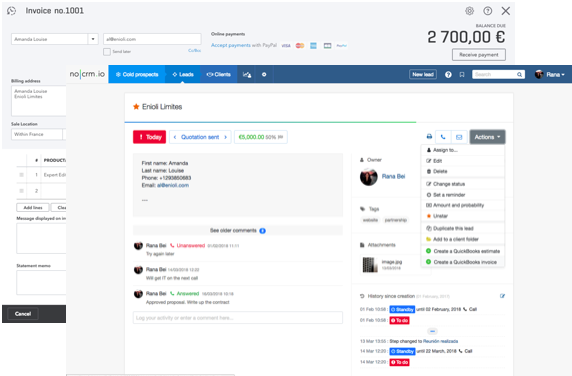Open the Actions dropdown button

[487, 137]
